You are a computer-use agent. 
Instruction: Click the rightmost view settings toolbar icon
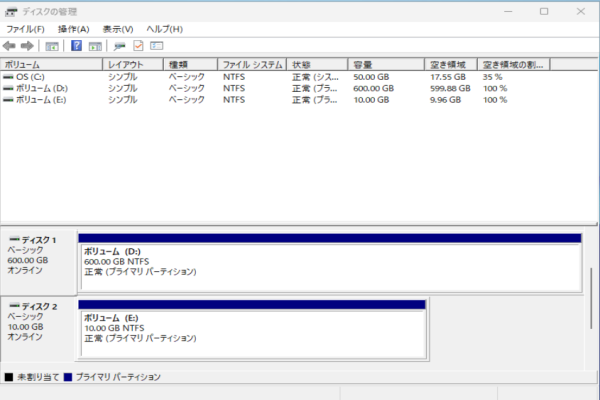157,46
